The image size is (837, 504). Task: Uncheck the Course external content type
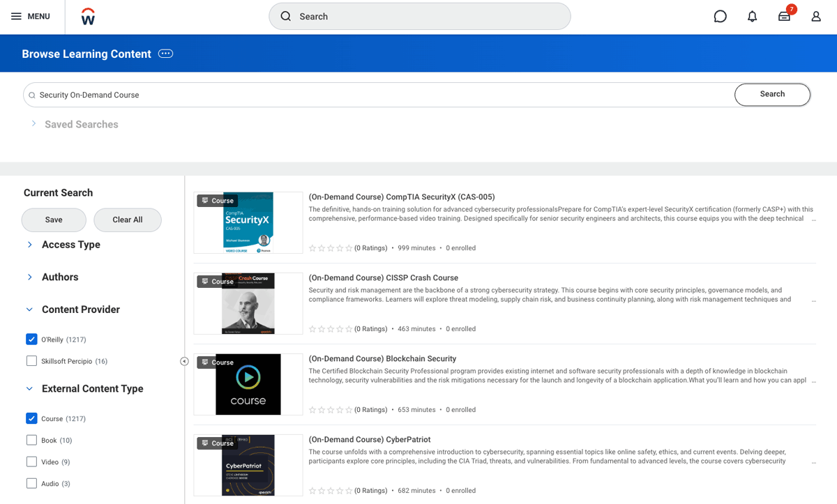click(x=31, y=419)
